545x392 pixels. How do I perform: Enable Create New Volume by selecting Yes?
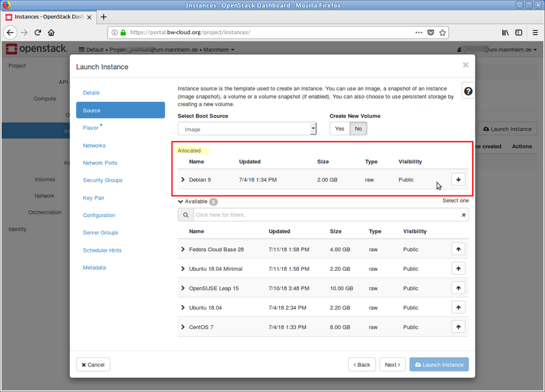(339, 128)
